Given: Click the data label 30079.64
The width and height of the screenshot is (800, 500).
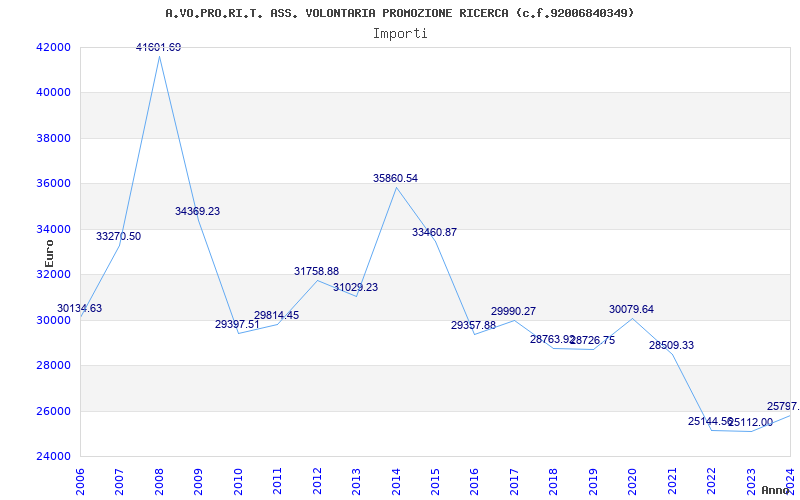Looking at the screenshot, I should click(x=631, y=309).
